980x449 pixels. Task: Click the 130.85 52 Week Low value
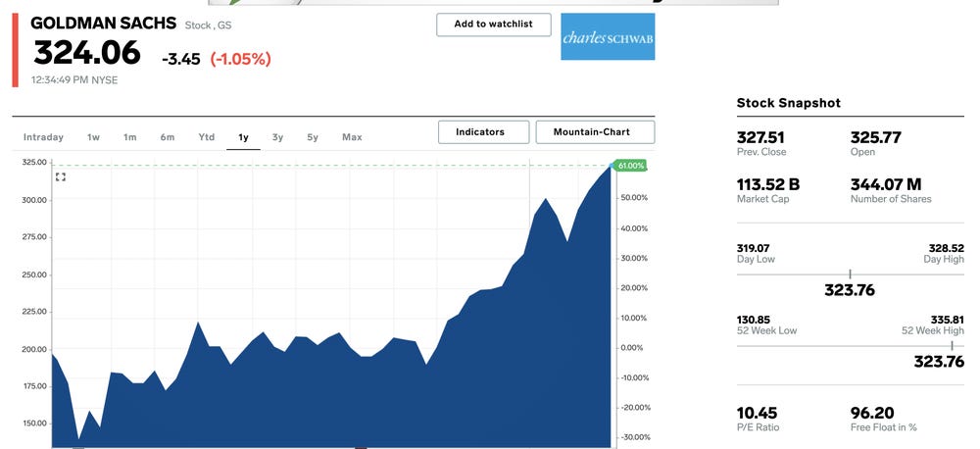[x=753, y=320]
